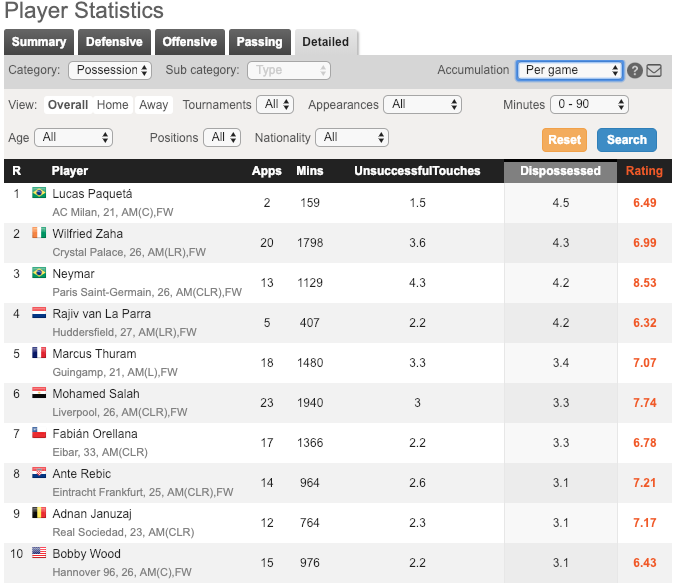Open the Passing tab
The height and width of the screenshot is (583, 678).
point(259,42)
